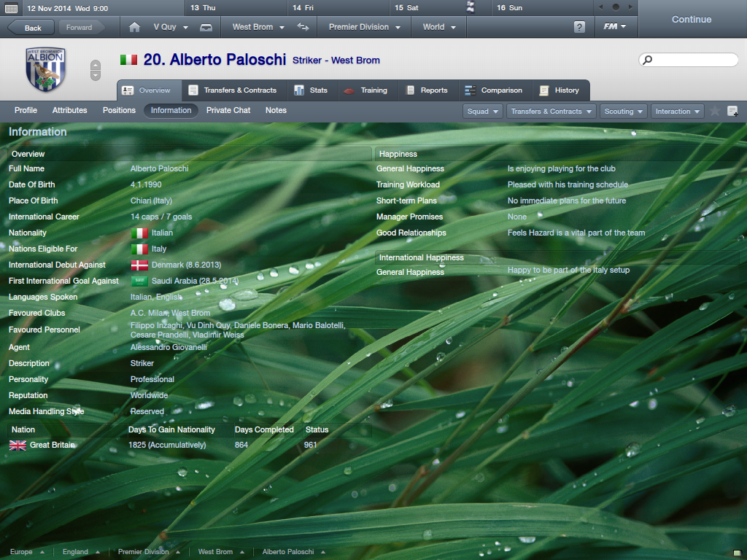Select the Information sub-tab
Image resolution: width=747 pixels, height=560 pixels.
(171, 111)
